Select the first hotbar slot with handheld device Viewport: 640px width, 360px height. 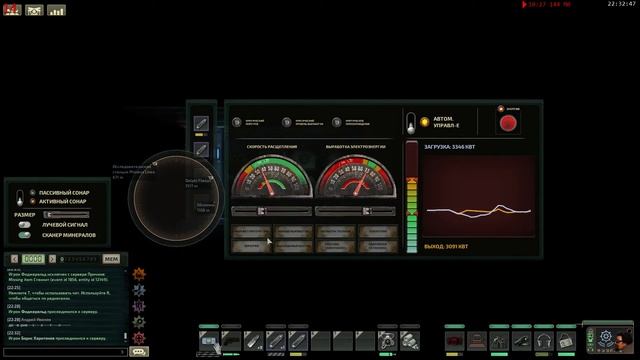[x=209, y=341]
